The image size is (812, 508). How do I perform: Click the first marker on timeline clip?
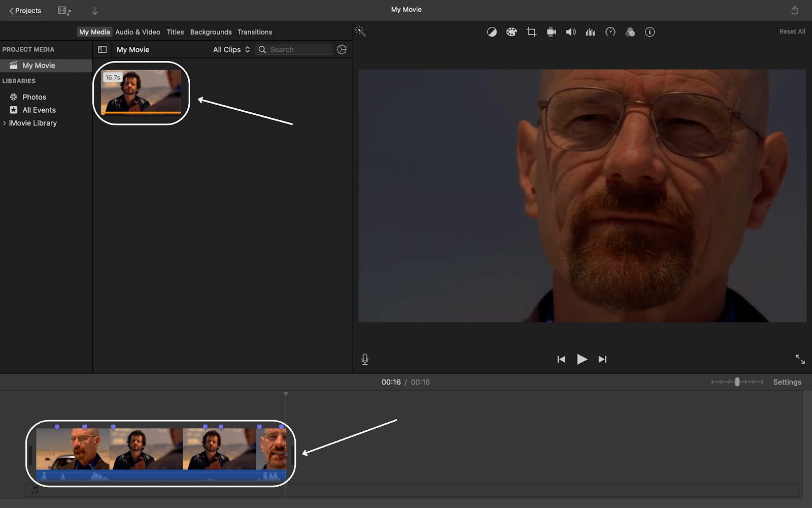tap(57, 427)
